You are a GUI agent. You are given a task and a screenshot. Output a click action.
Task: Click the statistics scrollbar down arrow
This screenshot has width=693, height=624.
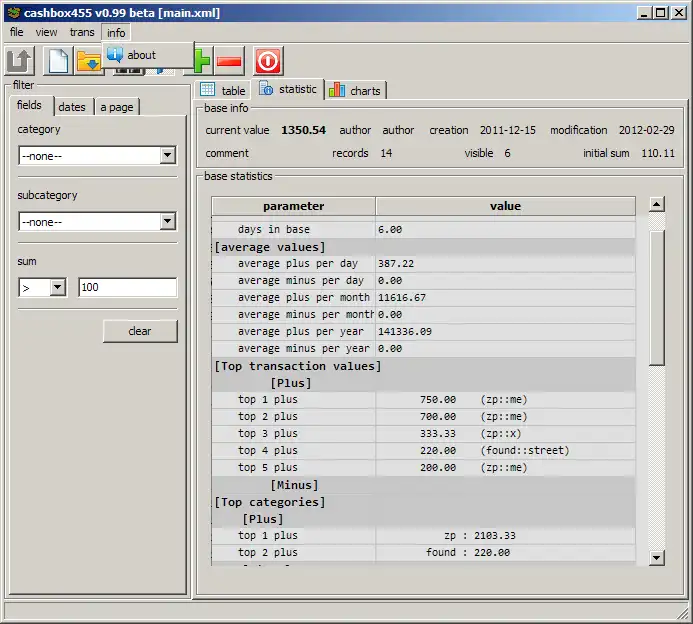click(x=656, y=557)
